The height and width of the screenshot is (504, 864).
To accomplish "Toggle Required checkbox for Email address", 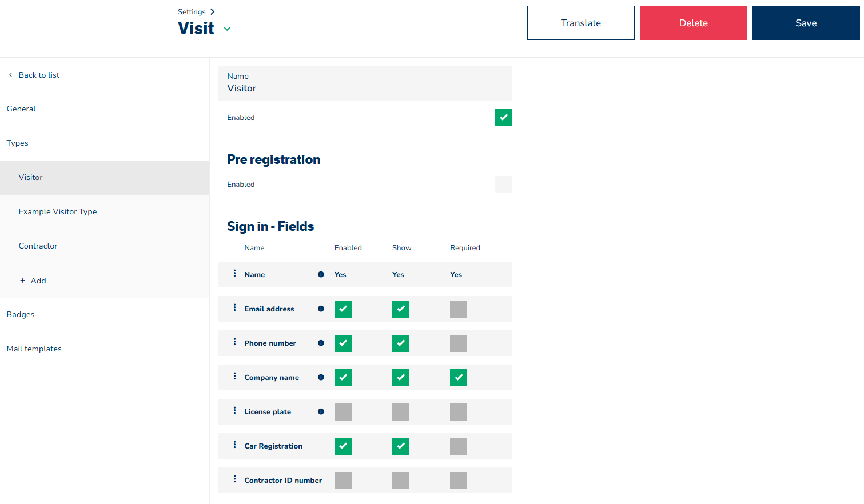I will [458, 309].
